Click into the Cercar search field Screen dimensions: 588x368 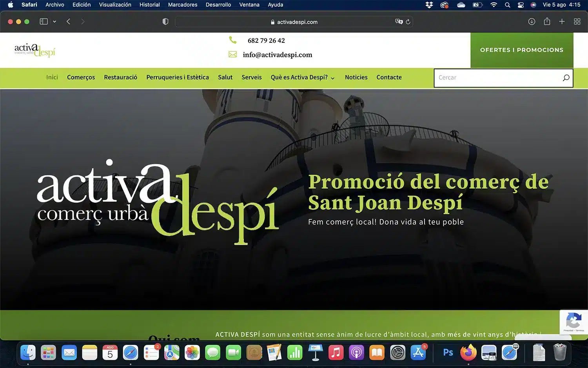[498, 78]
